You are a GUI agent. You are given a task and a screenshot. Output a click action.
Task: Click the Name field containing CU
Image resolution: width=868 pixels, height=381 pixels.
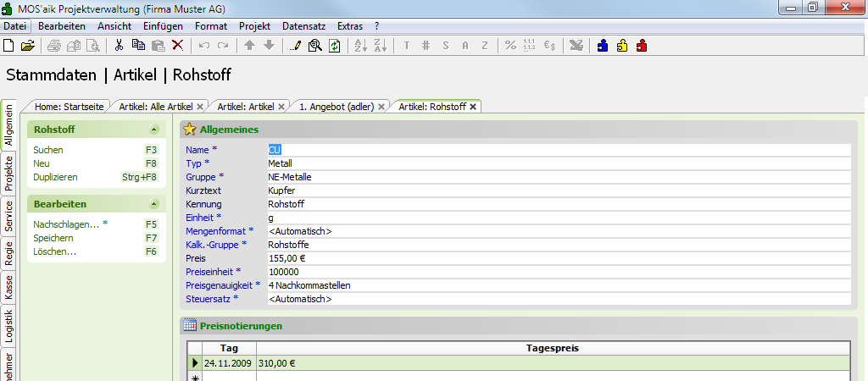coord(559,150)
